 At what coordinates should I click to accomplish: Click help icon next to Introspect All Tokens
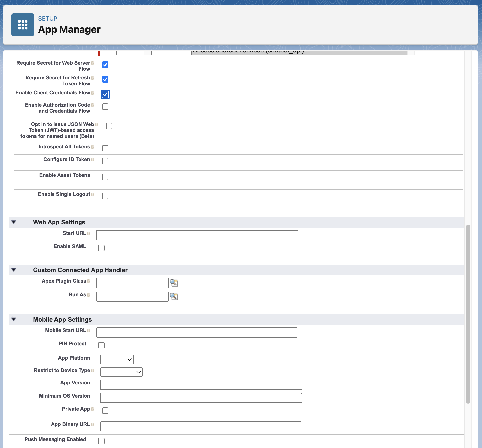pyautogui.click(x=92, y=147)
